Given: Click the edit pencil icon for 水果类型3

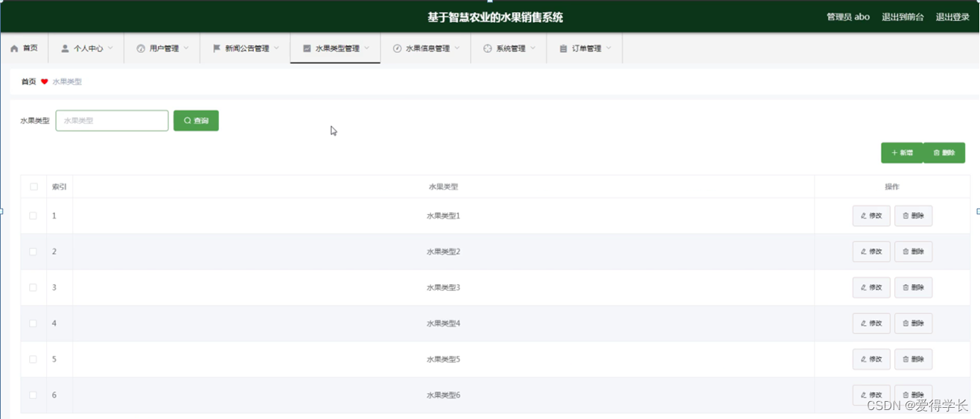Looking at the screenshot, I should point(864,288).
